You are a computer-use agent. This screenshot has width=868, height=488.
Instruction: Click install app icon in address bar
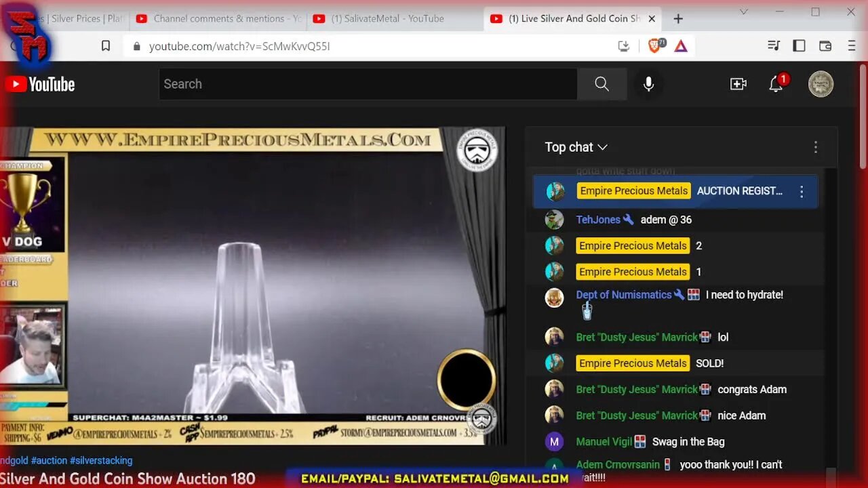coord(624,46)
